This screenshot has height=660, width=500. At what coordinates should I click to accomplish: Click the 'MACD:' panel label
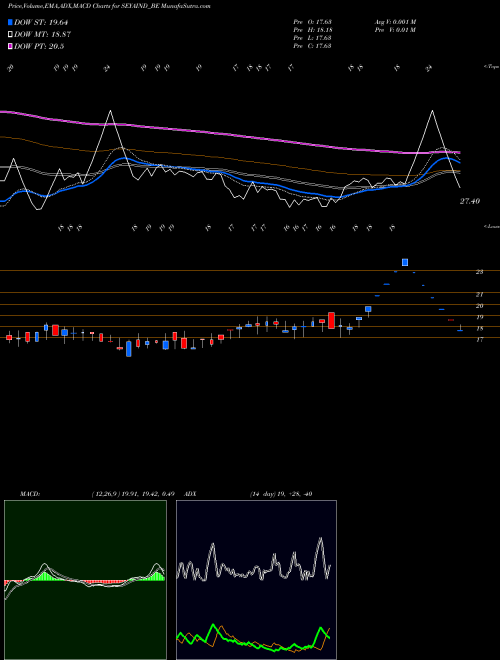[30, 494]
